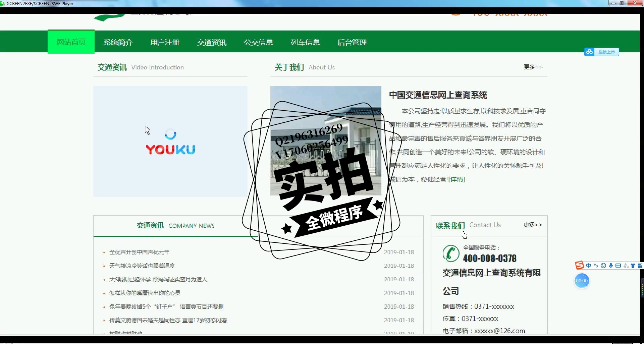The image size is (644, 344).
Task: Open the Sogou soft keyboard
Action: [x=618, y=266]
